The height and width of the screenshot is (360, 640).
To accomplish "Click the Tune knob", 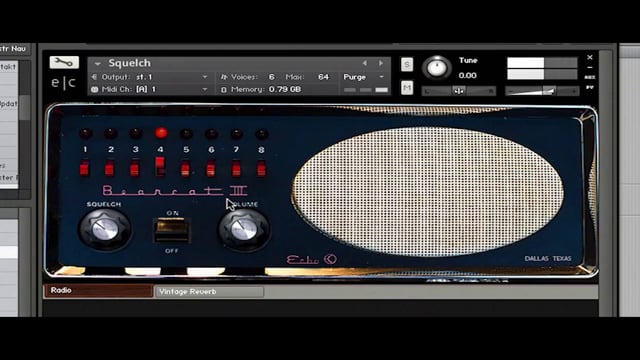I will 437,67.
